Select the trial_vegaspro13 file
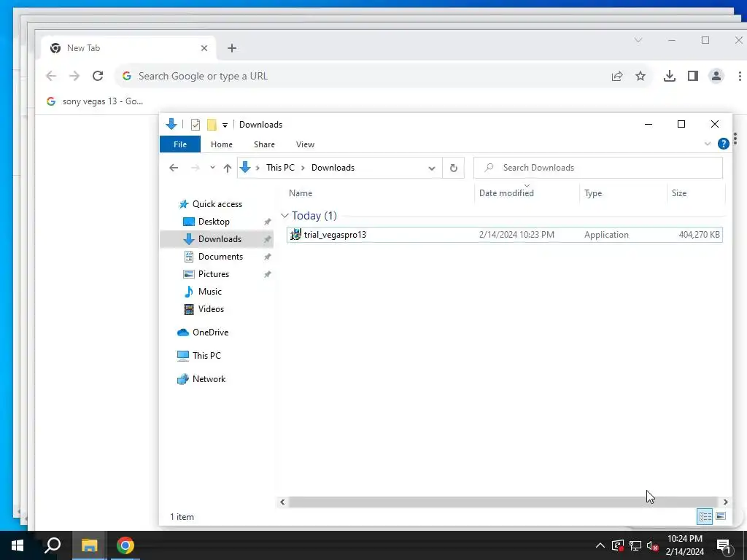The width and height of the screenshot is (747, 560). 505,235
